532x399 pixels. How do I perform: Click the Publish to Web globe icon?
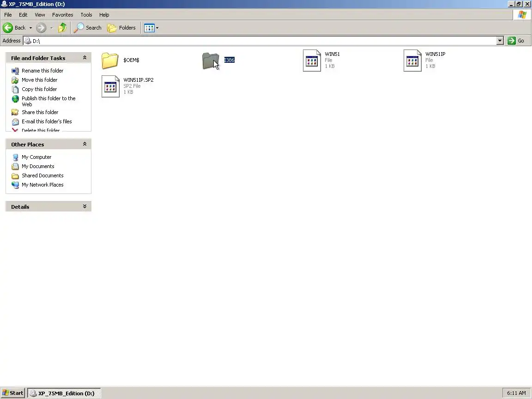tap(15, 99)
